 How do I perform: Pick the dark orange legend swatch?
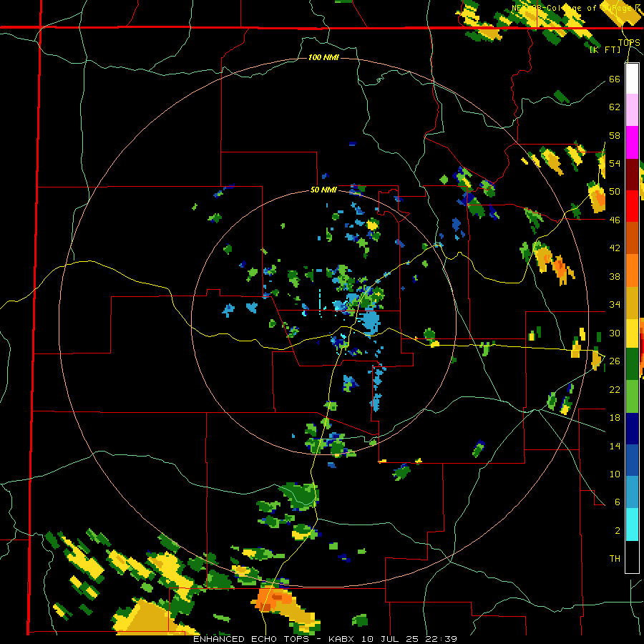(x=632, y=238)
